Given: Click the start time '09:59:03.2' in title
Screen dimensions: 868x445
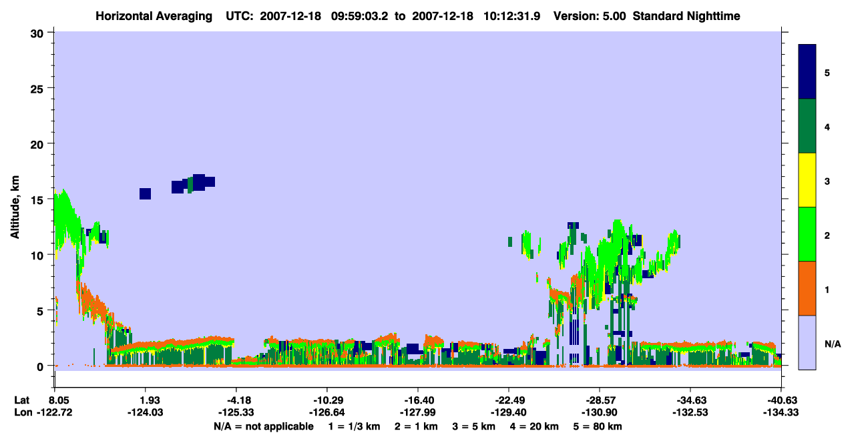Looking at the screenshot, I should [x=361, y=15].
